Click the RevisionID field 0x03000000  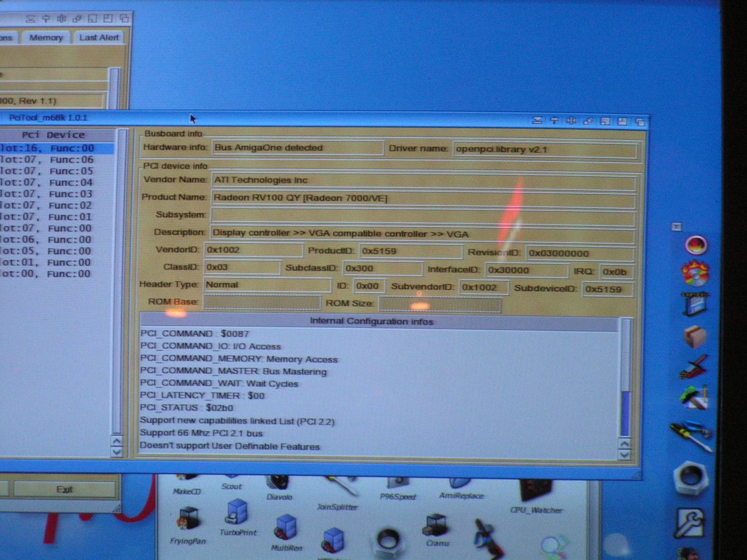580,253
